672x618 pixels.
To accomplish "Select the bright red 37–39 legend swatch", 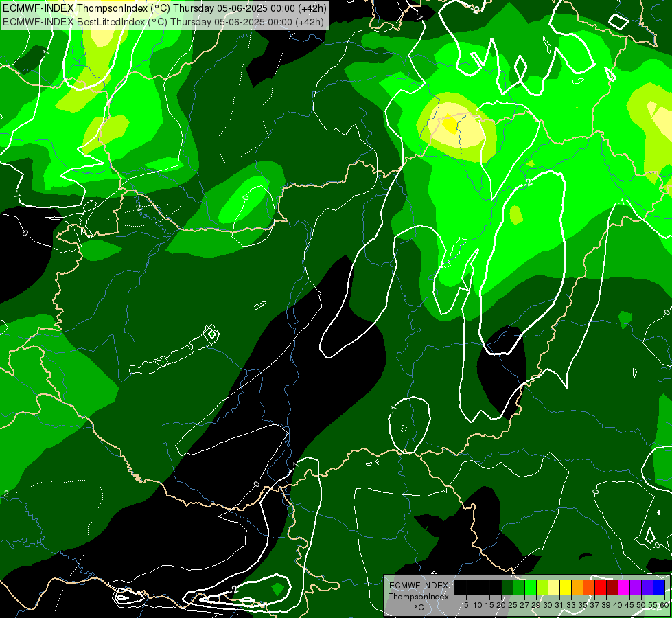I will tap(601, 587).
